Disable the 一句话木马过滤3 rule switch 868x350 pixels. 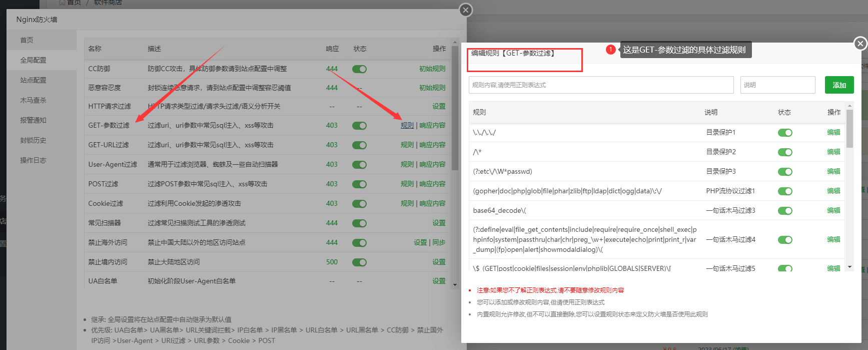pos(785,211)
